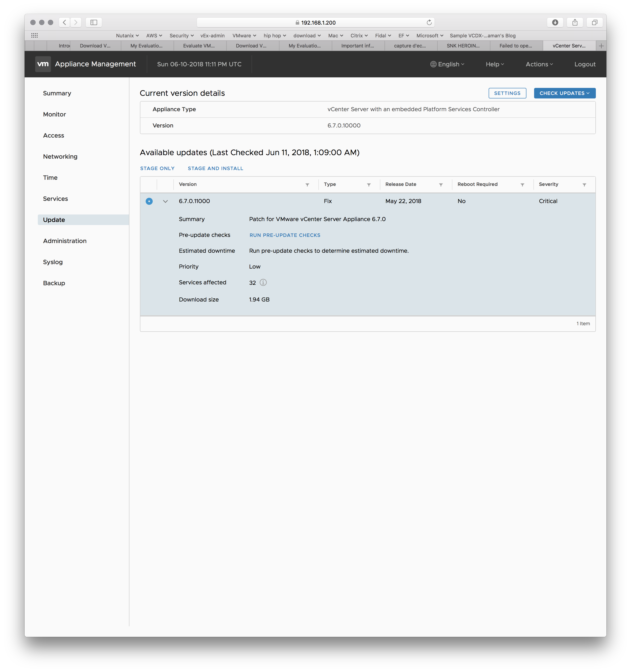The width and height of the screenshot is (631, 672).
Task: Filter the Release Date column
Action: tap(441, 185)
